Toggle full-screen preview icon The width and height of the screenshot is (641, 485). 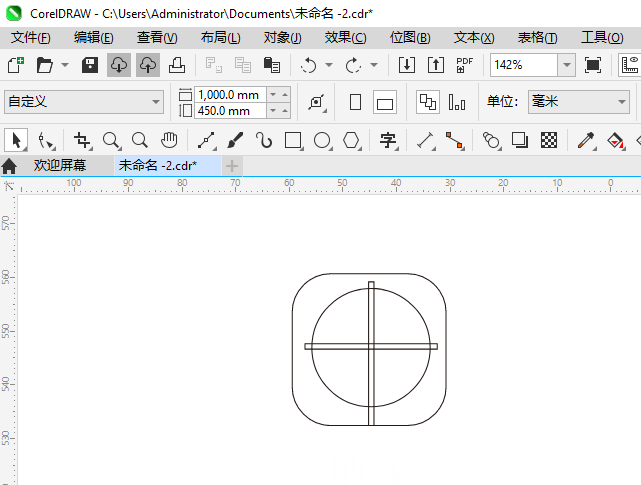(x=593, y=65)
